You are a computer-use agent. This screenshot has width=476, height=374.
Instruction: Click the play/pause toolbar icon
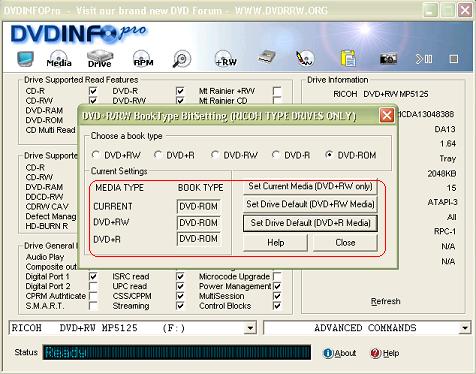424,59
